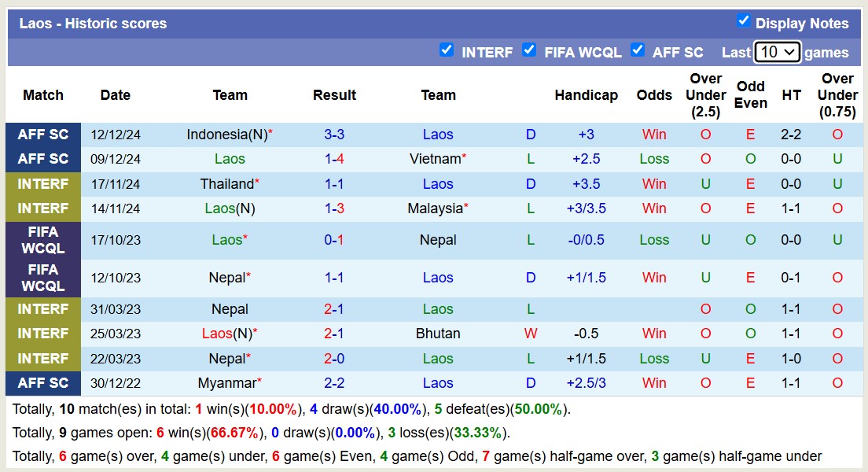The height and width of the screenshot is (472, 868).
Task: Click INTERF label for 25/03/23 match
Action: (43, 334)
